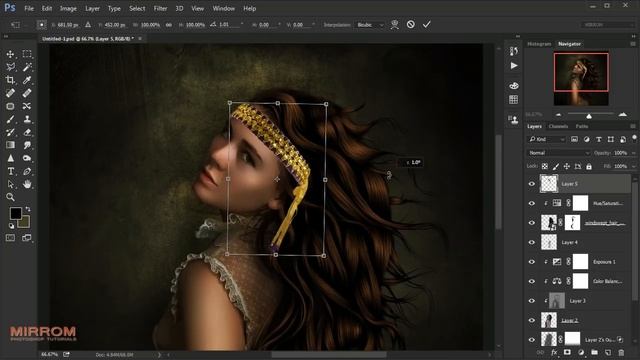The width and height of the screenshot is (640, 360).
Task: Select the Lasso tool
Action: [x=11, y=67]
